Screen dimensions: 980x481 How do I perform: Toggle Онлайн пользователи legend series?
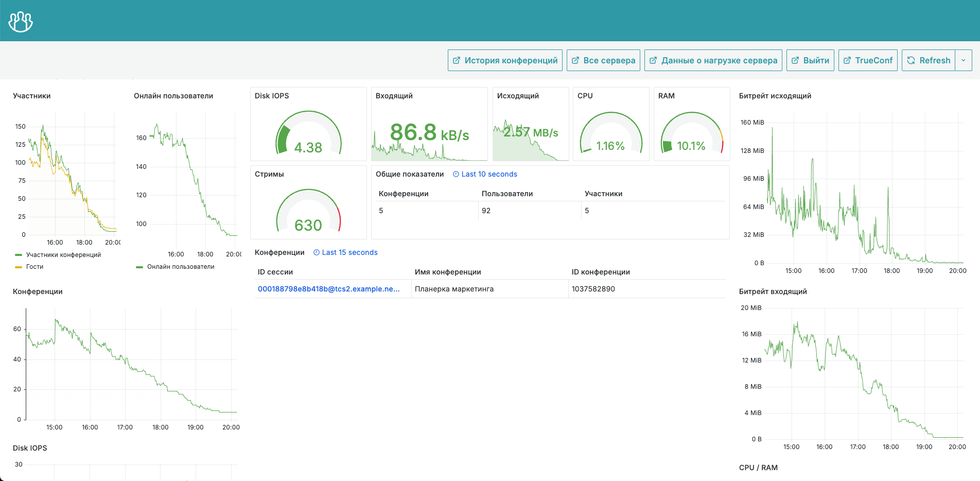tap(181, 267)
